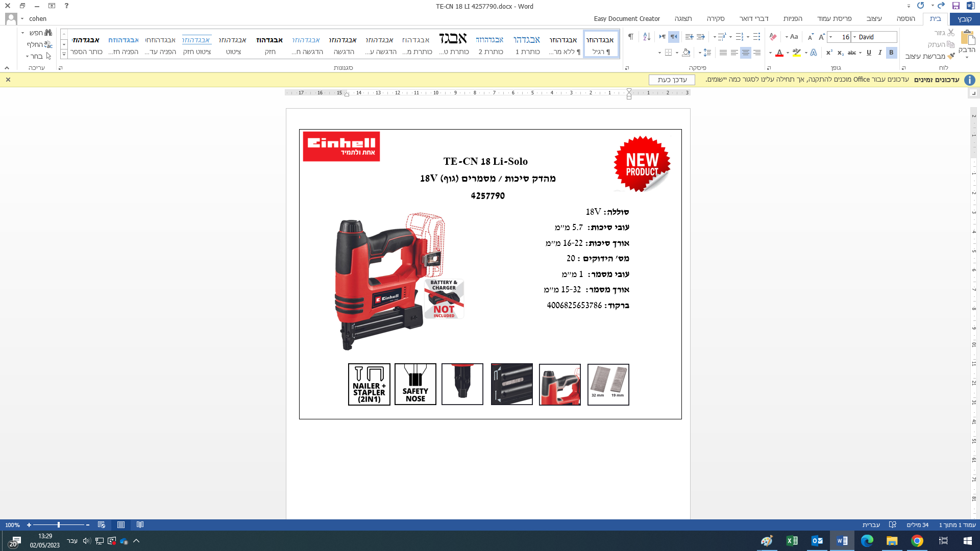
Task: Toggle right-to-left text direction
Action: point(674,37)
